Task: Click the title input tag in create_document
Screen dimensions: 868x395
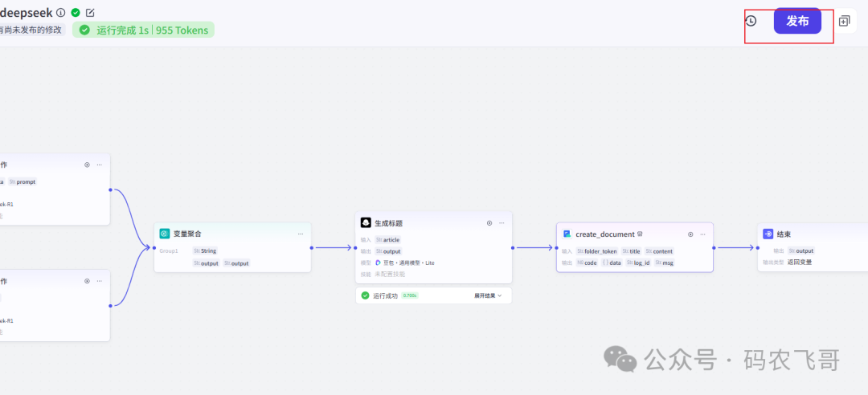Action: [631, 251]
